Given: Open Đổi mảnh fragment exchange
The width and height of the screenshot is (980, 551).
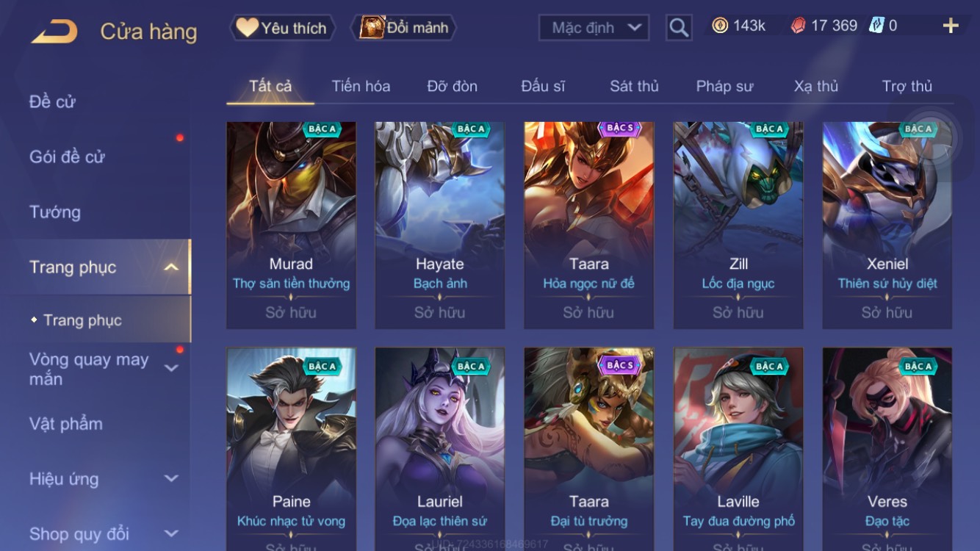Looking at the screenshot, I should point(405,28).
